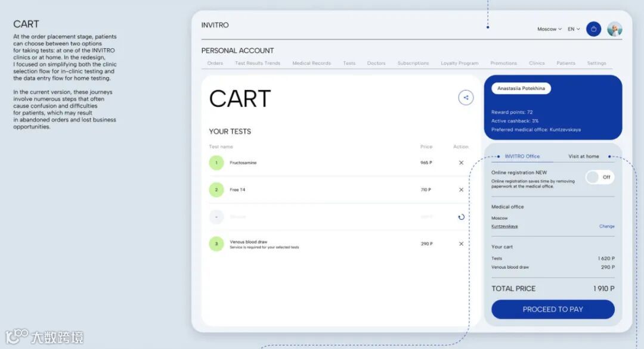The height and width of the screenshot is (349, 644).
Task: Open the Loyalty Program tab
Action: coord(460,63)
